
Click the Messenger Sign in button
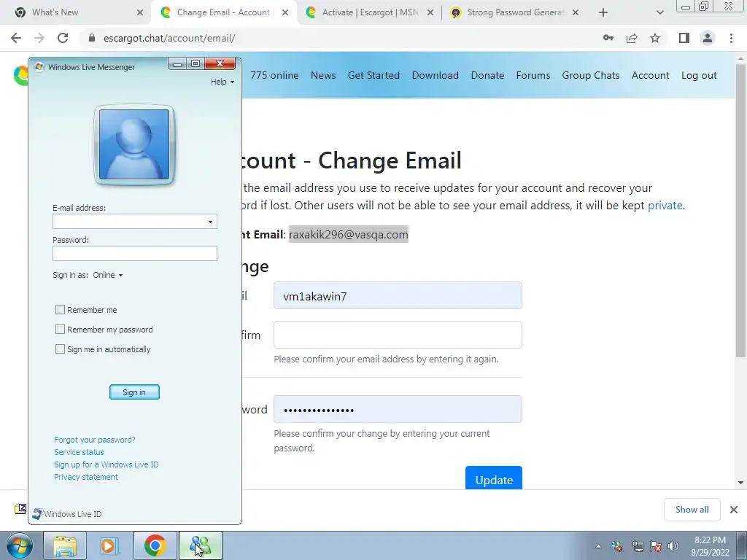[x=134, y=392]
